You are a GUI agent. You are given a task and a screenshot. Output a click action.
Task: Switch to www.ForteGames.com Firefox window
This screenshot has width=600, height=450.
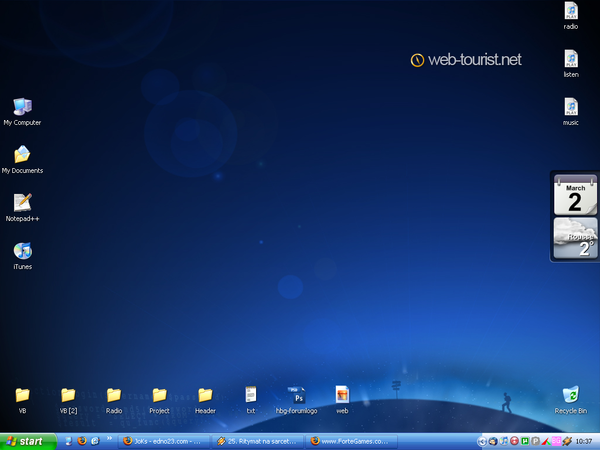click(x=352, y=442)
